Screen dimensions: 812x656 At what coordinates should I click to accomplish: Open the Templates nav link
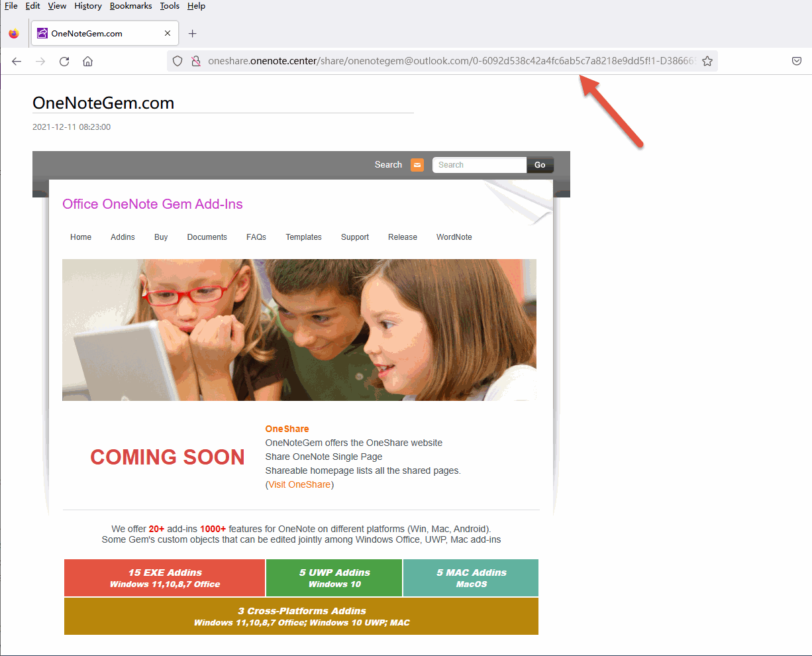click(303, 237)
